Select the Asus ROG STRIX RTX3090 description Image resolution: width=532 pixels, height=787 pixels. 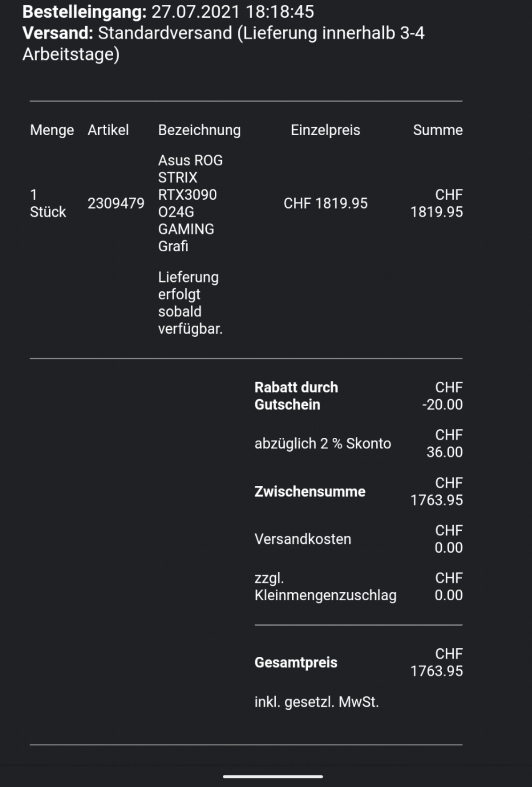[191, 203]
